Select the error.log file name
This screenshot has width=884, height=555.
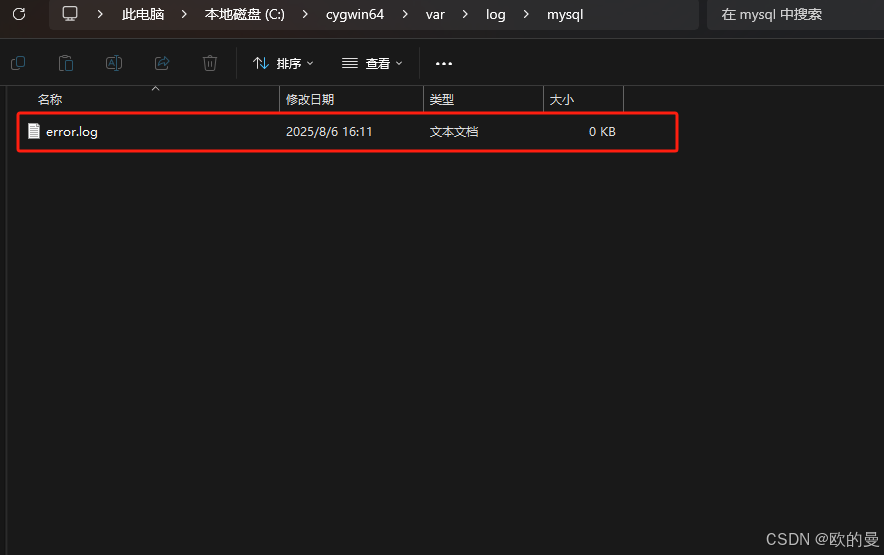72,132
